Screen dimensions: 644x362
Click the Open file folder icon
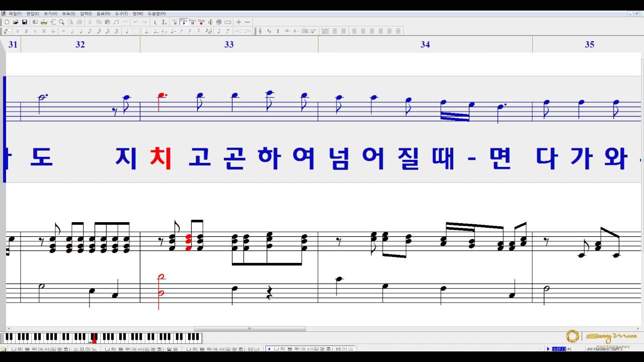coord(16,22)
